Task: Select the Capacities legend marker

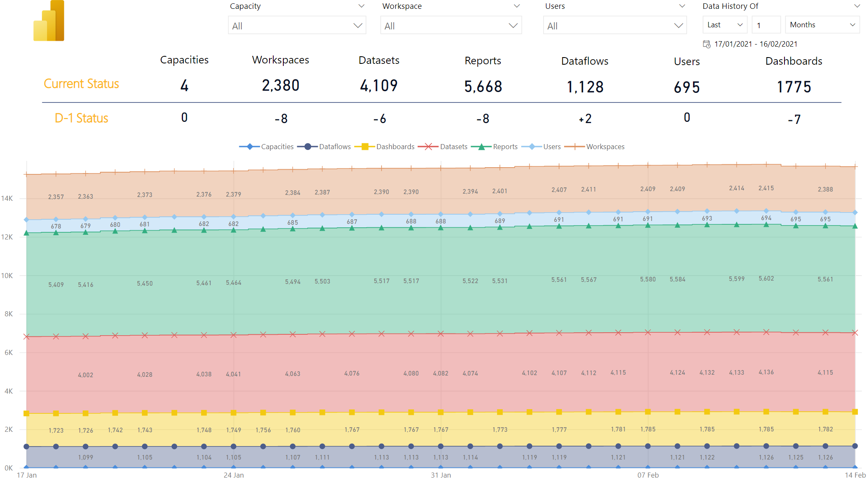Action: pyautogui.click(x=250, y=147)
